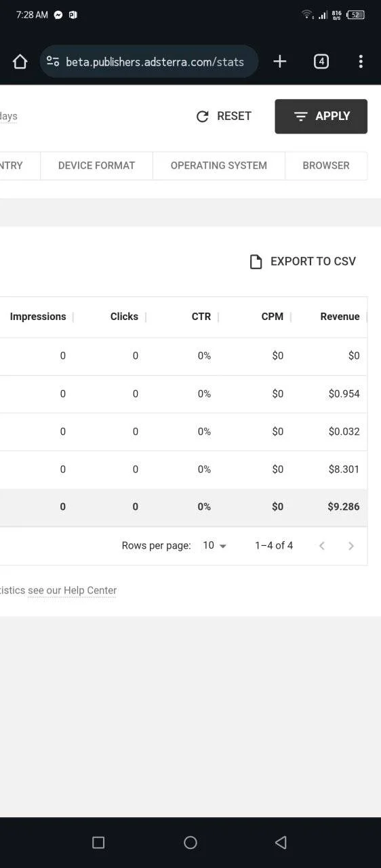This screenshot has width=381, height=868.
Task: Sort table by Impressions column
Action: (x=38, y=317)
